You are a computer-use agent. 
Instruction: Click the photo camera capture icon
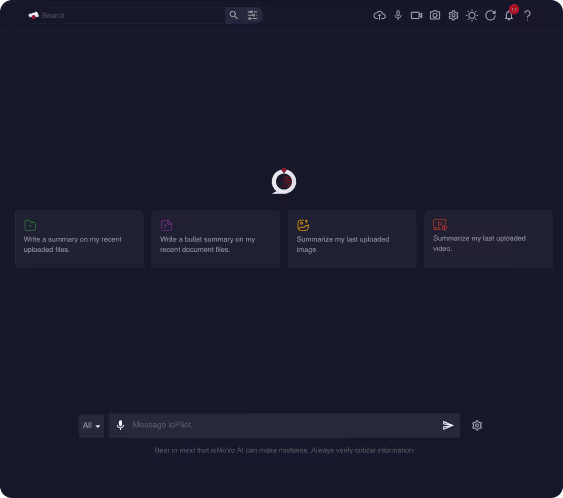pos(435,15)
